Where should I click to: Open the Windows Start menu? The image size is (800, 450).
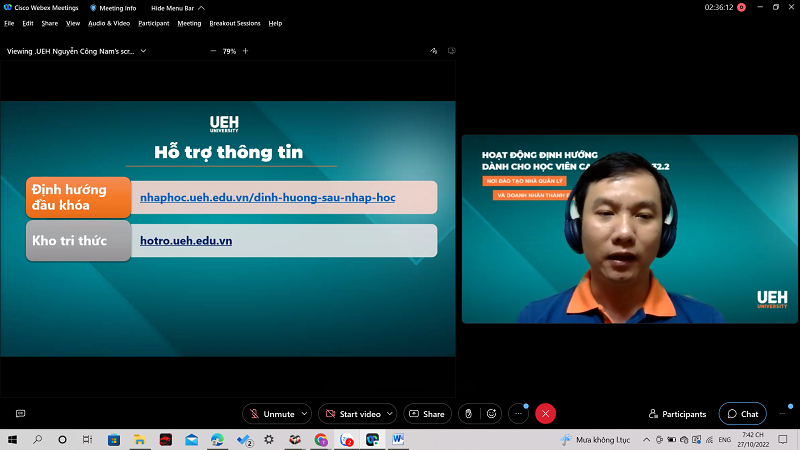(12, 439)
